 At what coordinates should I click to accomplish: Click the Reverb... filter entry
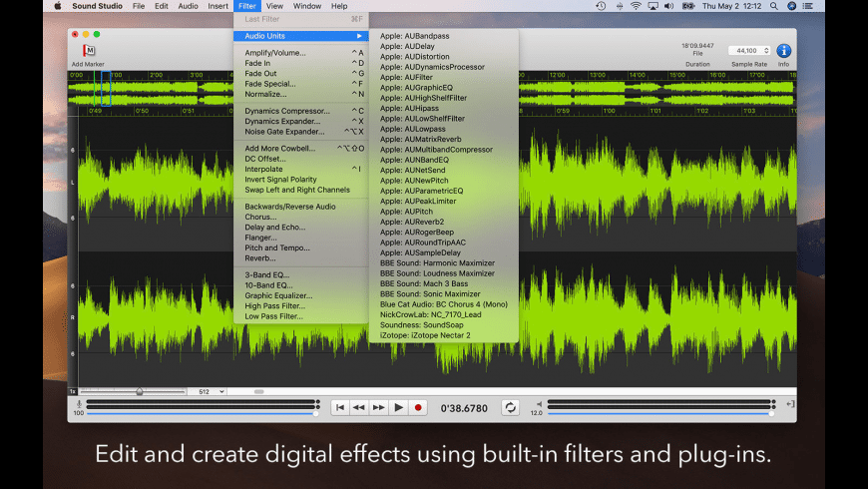[x=260, y=257]
